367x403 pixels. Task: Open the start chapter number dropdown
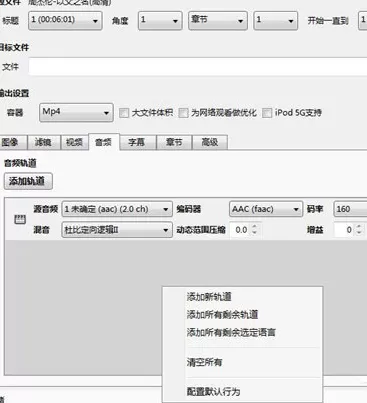275,21
